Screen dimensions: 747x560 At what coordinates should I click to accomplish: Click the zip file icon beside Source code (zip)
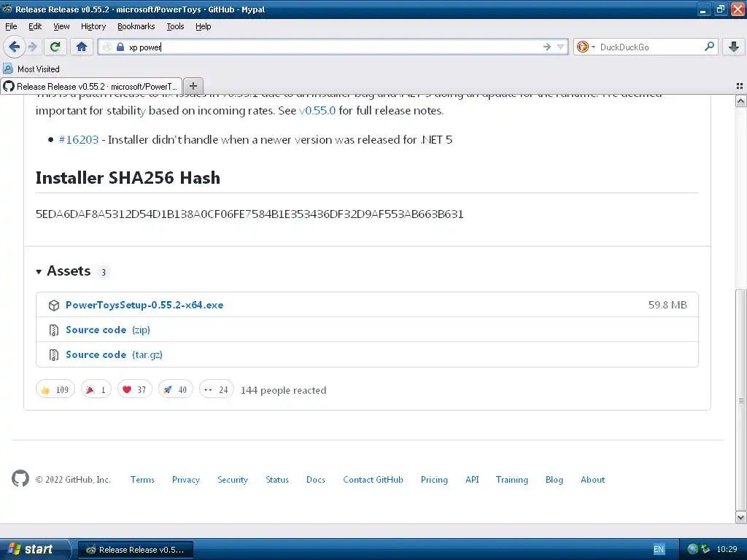point(54,330)
